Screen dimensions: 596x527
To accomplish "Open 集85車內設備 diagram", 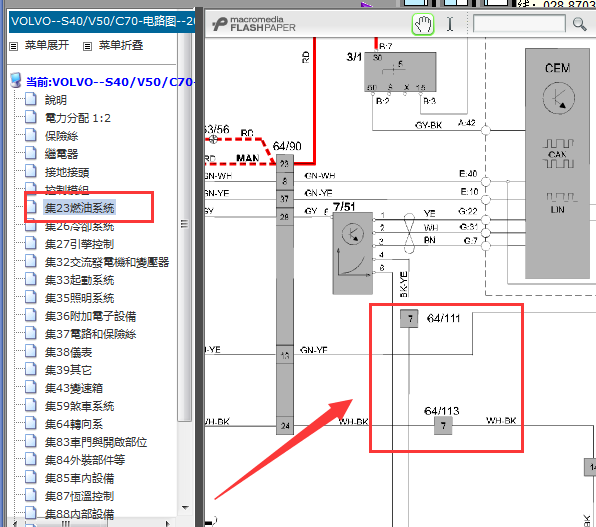I will [79, 478].
